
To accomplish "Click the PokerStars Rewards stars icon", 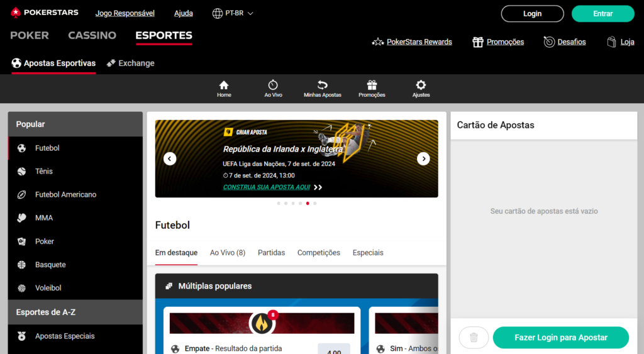I will point(377,42).
